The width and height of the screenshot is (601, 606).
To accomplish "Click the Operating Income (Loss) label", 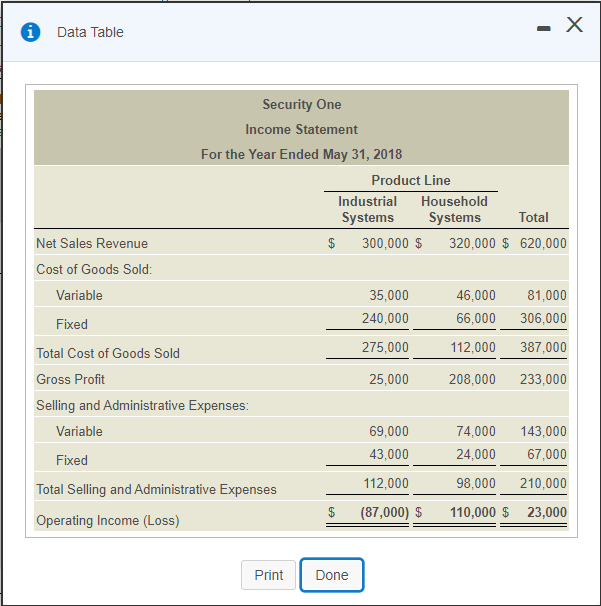I will [108, 520].
